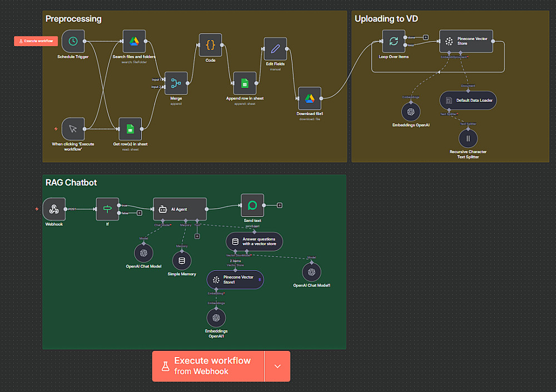Select the Embeddings OpenAI node in Uploading to VD
This screenshot has width=556, height=392.
pyautogui.click(x=411, y=112)
